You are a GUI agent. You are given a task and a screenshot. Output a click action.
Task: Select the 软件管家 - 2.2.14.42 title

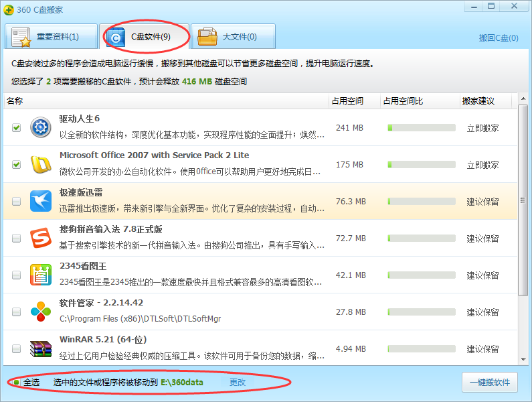[101, 302]
